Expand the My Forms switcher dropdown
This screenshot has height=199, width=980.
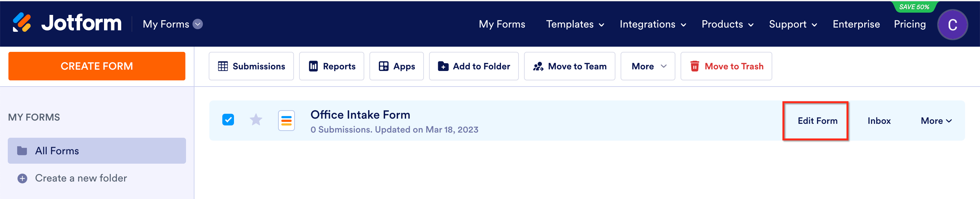197,24
